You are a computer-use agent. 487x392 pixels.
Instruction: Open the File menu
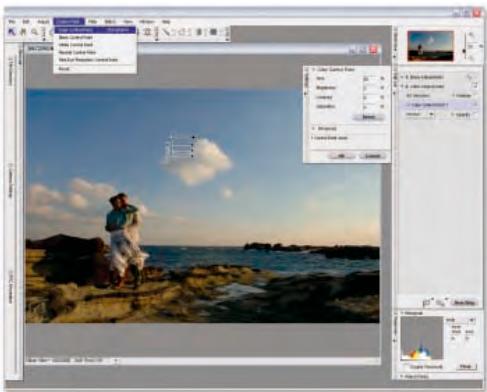12,21
